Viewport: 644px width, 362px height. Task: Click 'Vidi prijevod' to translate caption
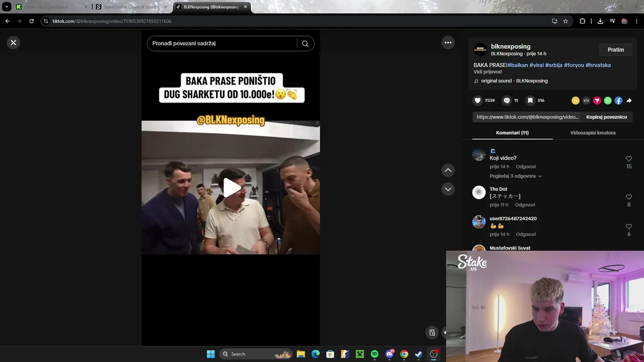(488, 72)
